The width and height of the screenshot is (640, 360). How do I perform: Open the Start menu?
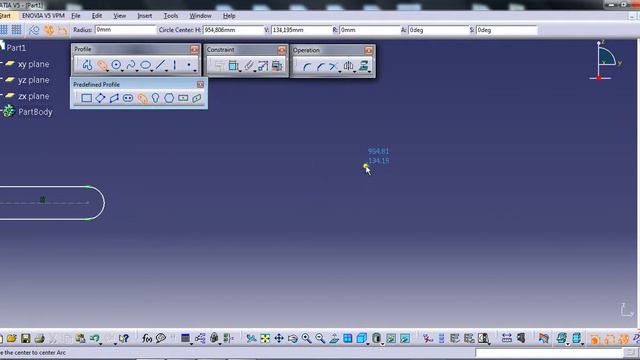tap(5, 16)
